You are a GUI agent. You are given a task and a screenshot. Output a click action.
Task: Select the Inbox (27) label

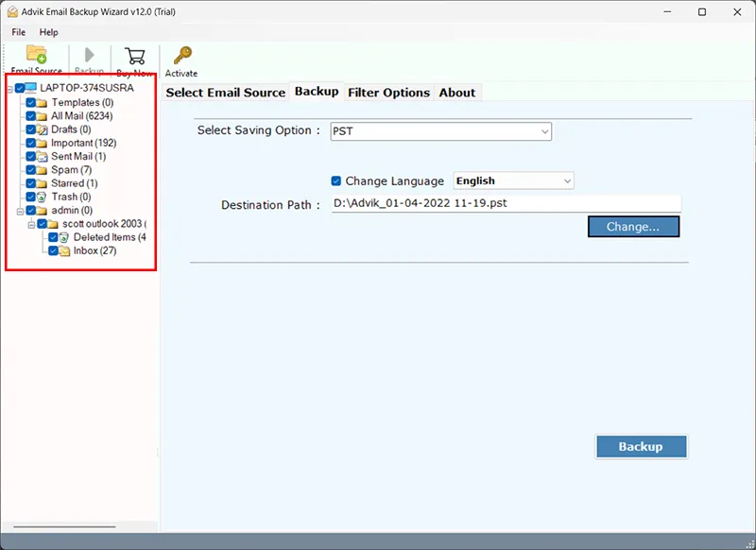(95, 251)
